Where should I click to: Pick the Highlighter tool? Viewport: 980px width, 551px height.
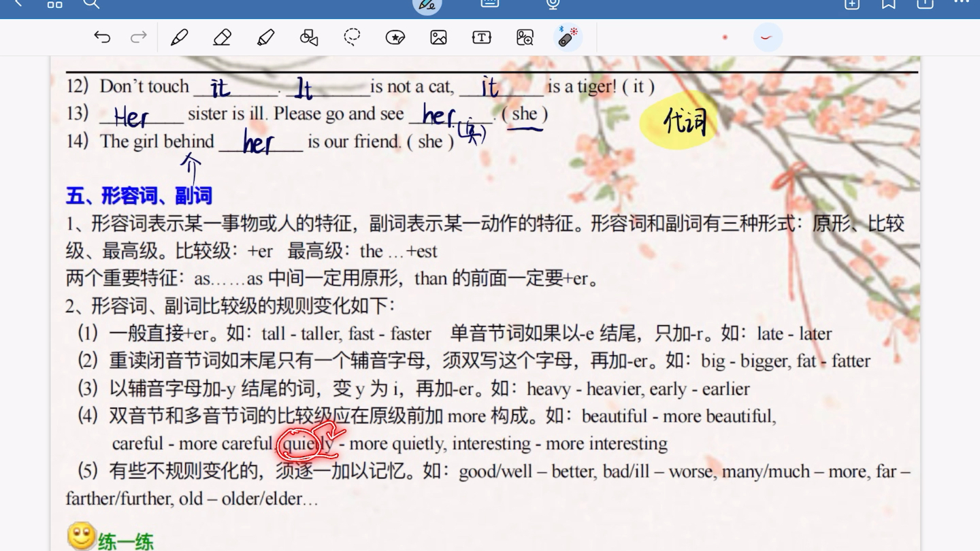[265, 37]
